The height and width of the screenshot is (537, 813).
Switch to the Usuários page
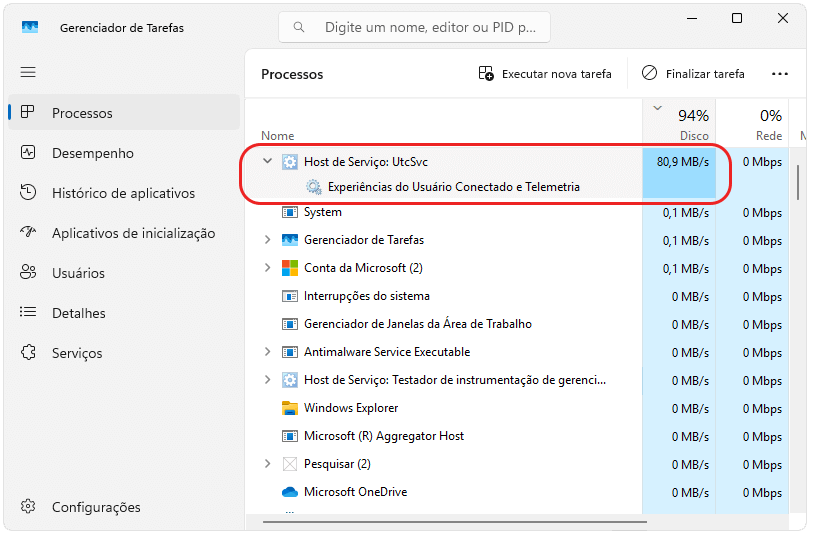tap(124, 273)
